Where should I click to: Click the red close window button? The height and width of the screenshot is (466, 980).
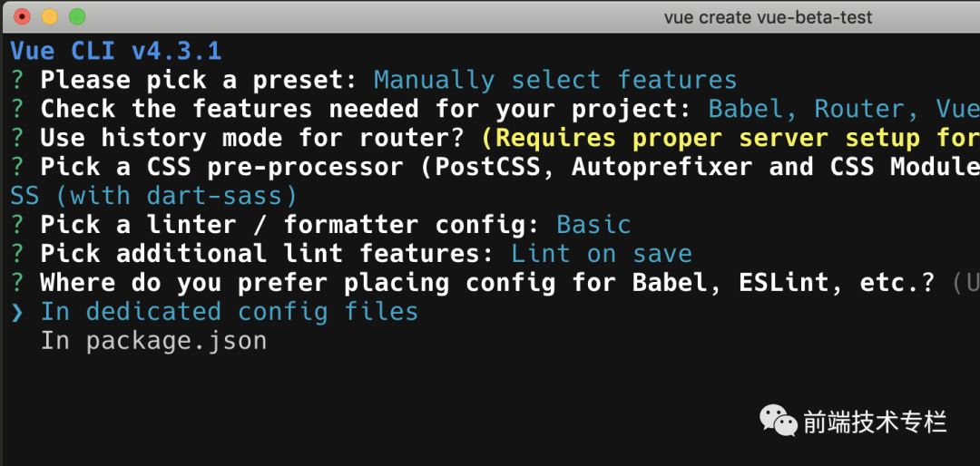click(23, 17)
